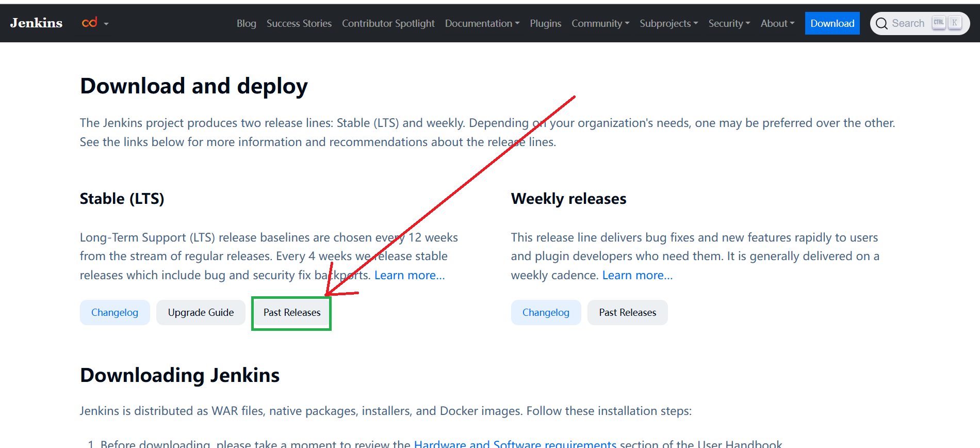
Task: Expand the Subprojects menu
Action: click(669, 23)
